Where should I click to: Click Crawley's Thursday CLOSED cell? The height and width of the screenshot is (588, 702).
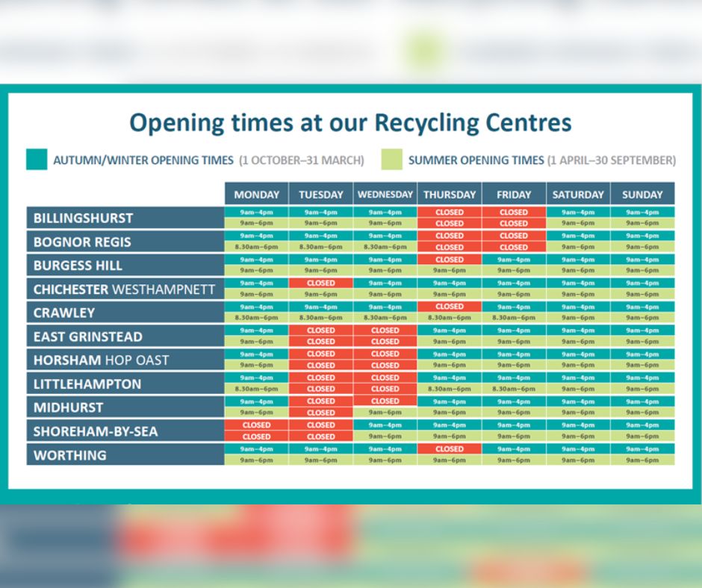coord(449,307)
